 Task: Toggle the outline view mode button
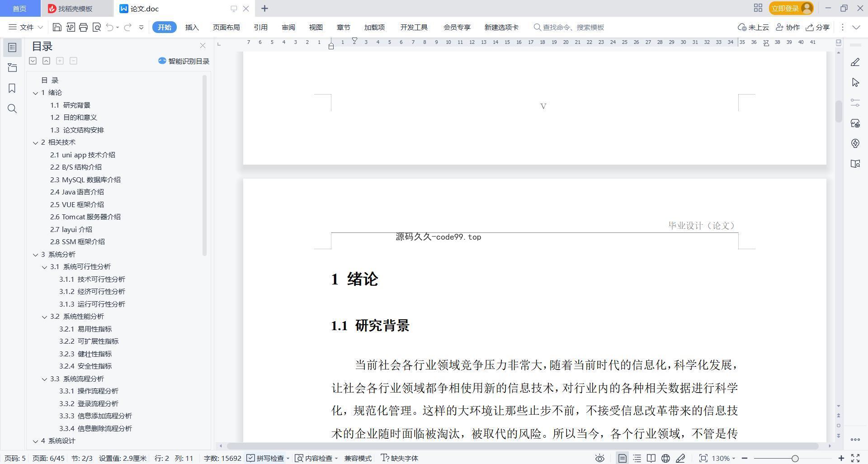pos(637,458)
